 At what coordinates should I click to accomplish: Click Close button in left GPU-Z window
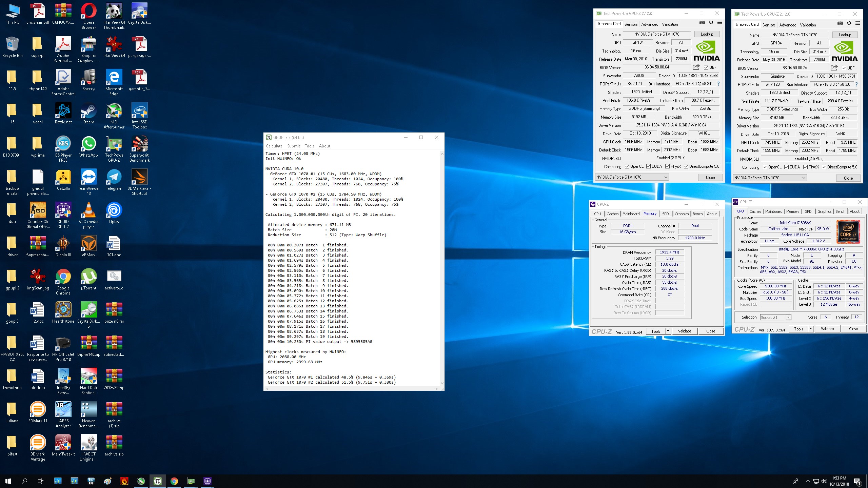click(x=710, y=177)
